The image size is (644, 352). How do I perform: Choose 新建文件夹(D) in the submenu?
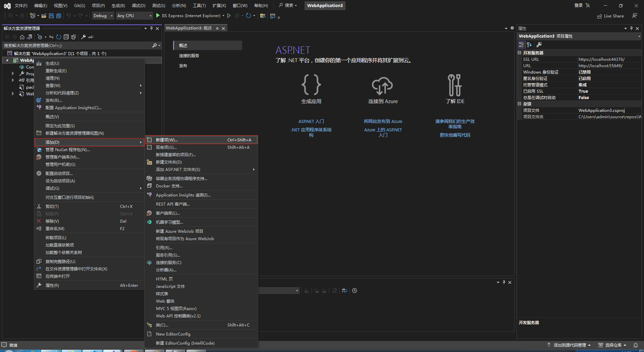tap(201, 162)
